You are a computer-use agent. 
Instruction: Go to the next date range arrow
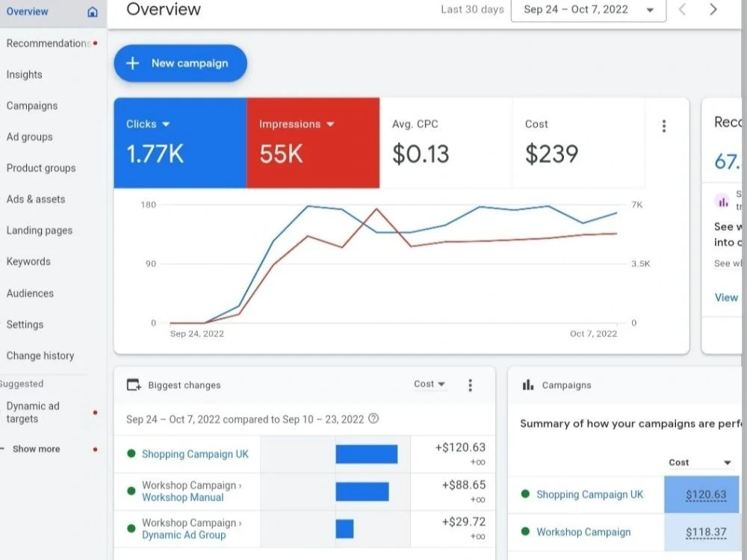click(713, 10)
